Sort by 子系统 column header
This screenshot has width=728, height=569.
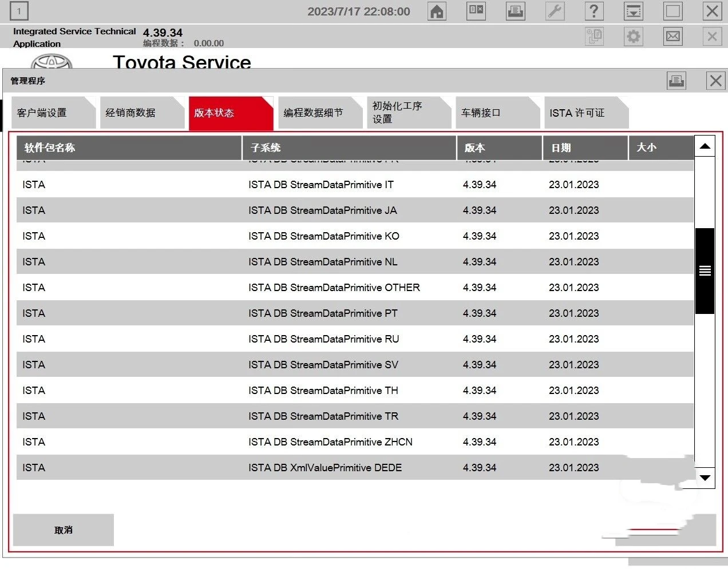[x=349, y=148]
